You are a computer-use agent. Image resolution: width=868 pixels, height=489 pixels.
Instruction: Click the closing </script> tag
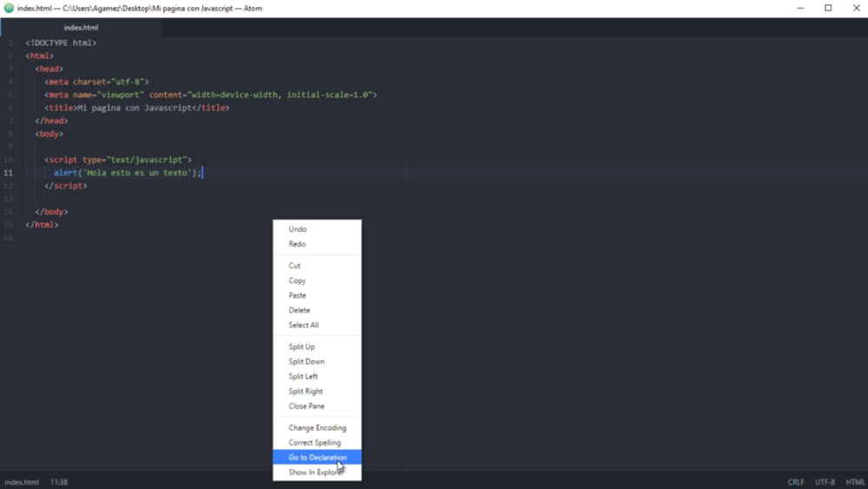click(66, 186)
